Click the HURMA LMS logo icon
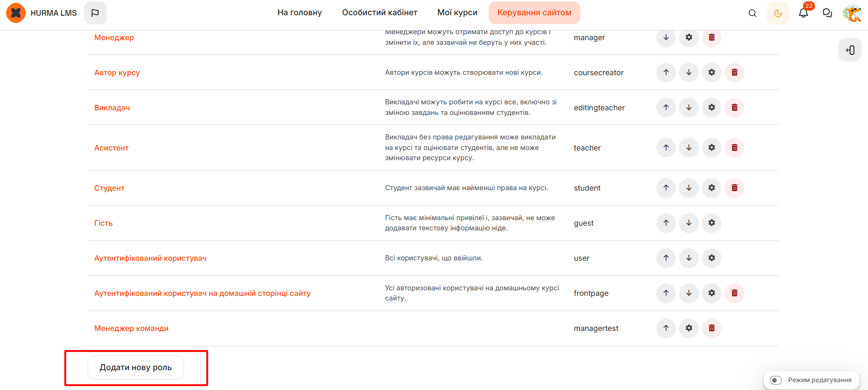Image resolution: width=868 pixels, height=390 pixels. pos(16,13)
